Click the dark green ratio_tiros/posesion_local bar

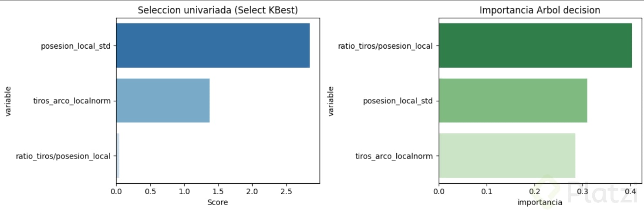click(535, 46)
